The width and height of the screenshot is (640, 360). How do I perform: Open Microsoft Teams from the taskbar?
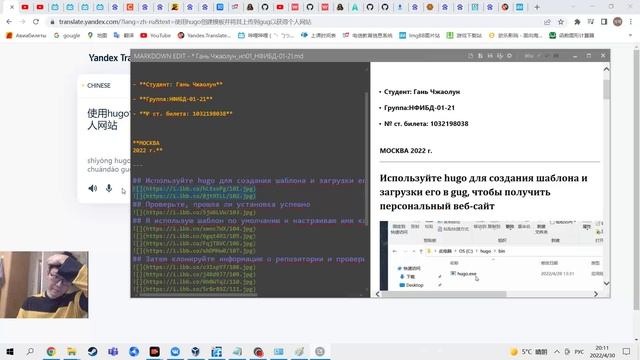point(113,351)
